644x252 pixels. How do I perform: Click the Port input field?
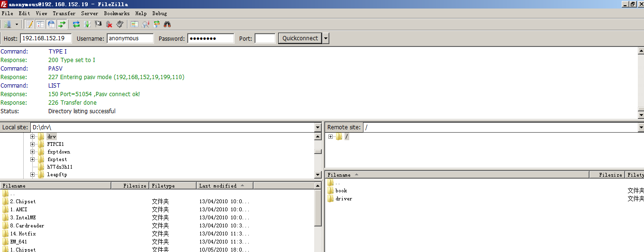265,38
